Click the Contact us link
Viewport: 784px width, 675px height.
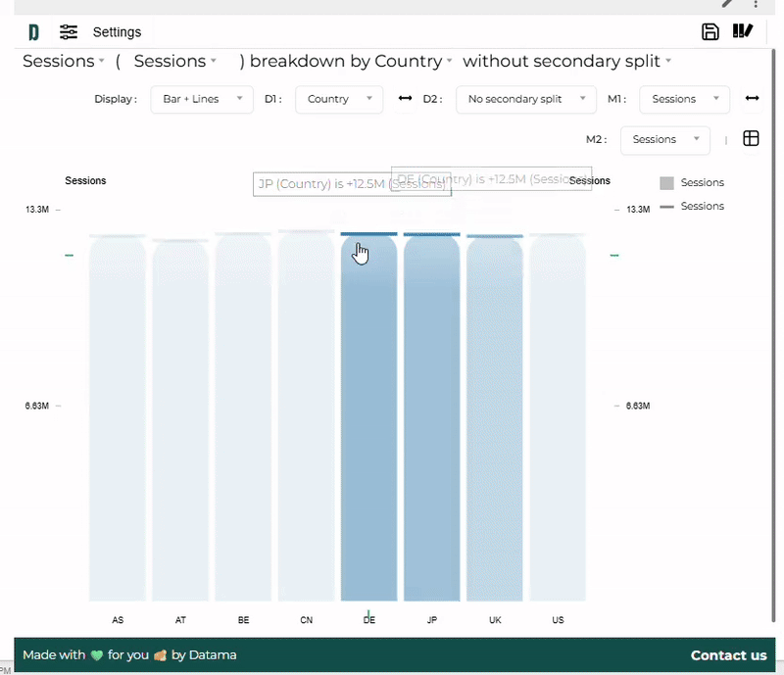click(728, 655)
